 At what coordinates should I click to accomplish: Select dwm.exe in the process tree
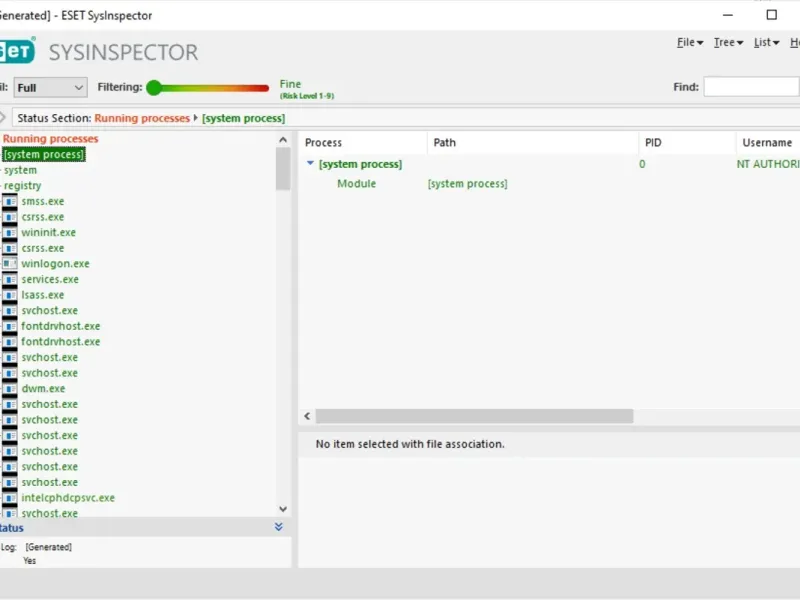coord(43,389)
